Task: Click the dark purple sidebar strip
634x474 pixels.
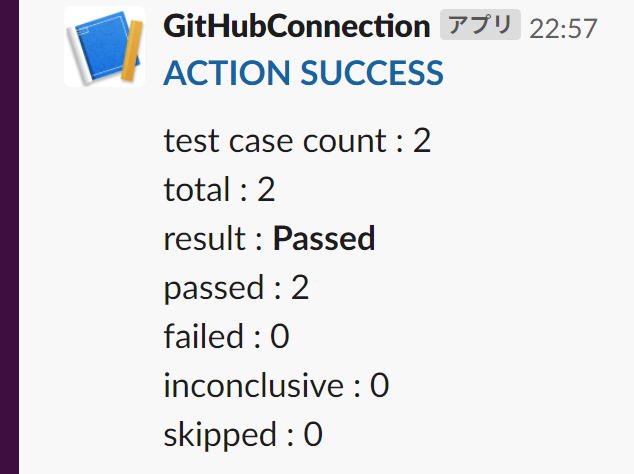Action: pos(9,237)
